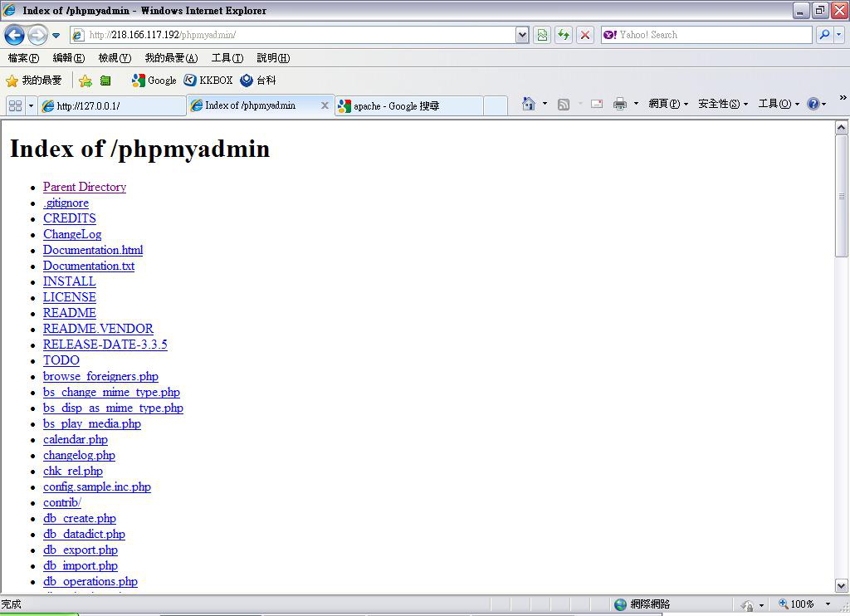Click the Home page icon
The width and height of the screenshot is (850, 616).
(x=529, y=104)
